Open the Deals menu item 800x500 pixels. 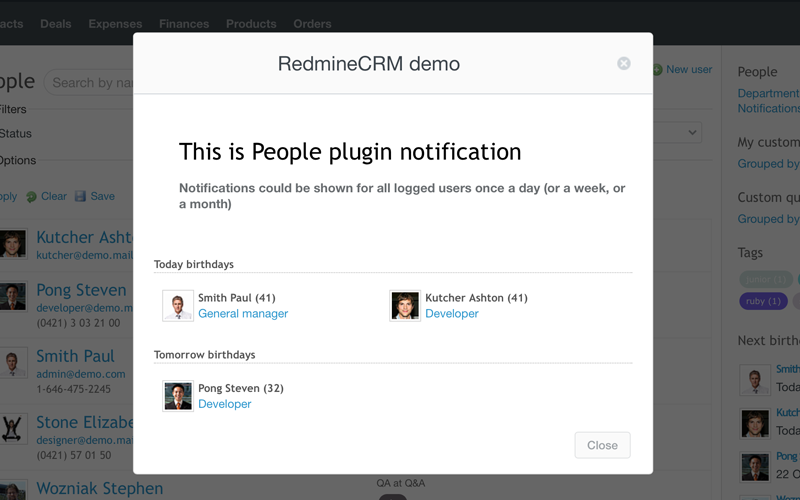click(x=56, y=24)
